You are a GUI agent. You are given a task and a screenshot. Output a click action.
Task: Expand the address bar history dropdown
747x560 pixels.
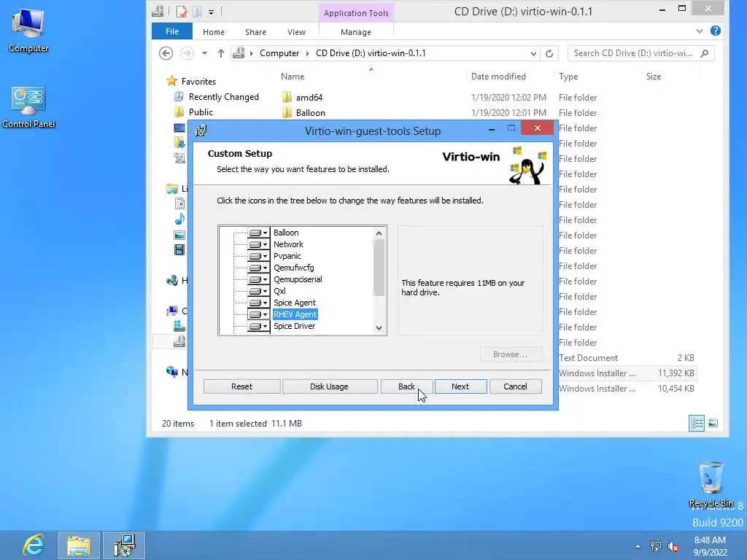(x=533, y=53)
